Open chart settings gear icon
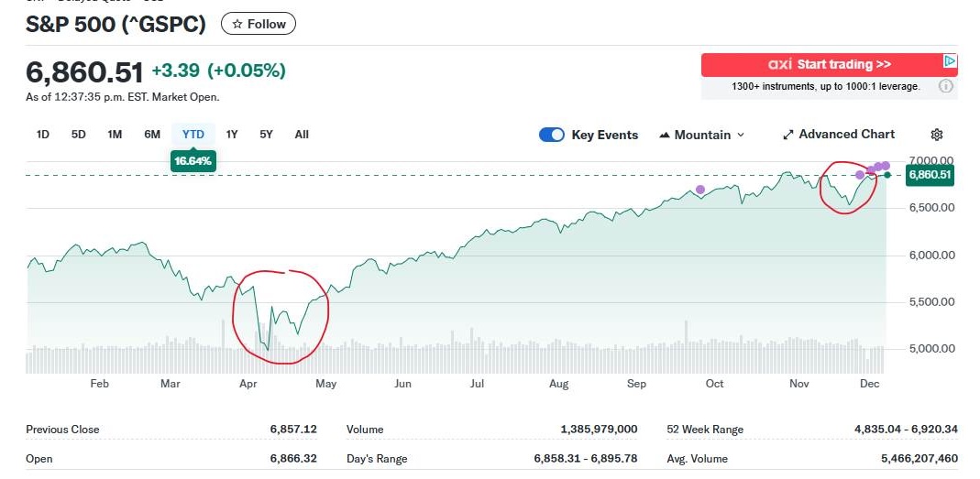980x479 pixels. tap(937, 135)
